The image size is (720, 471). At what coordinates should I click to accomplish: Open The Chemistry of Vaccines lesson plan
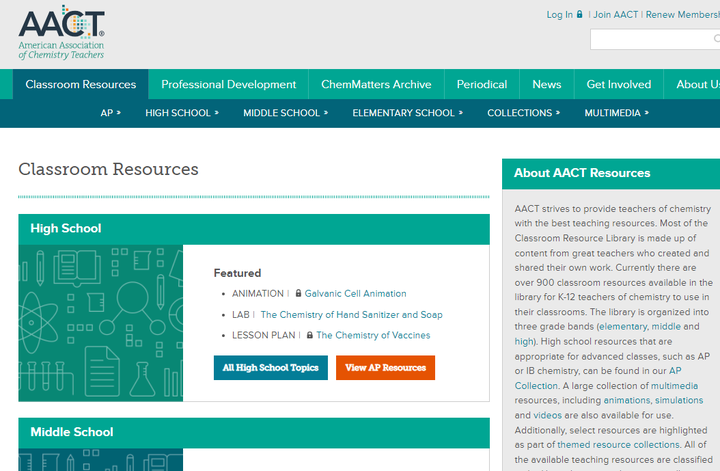373,335
